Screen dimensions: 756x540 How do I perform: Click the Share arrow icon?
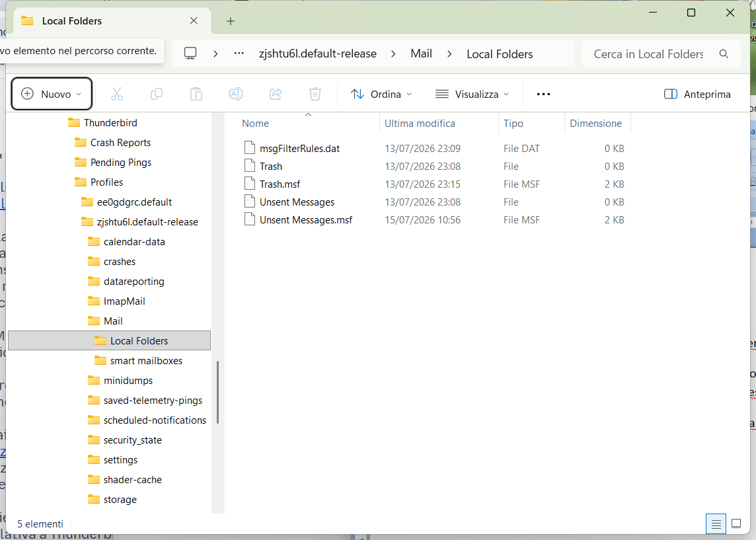276,94
